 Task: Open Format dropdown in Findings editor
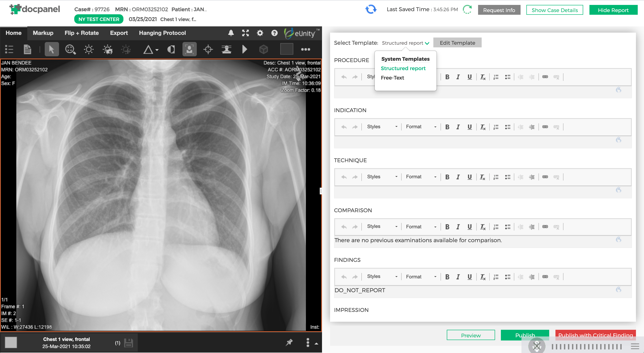[421, 277]
